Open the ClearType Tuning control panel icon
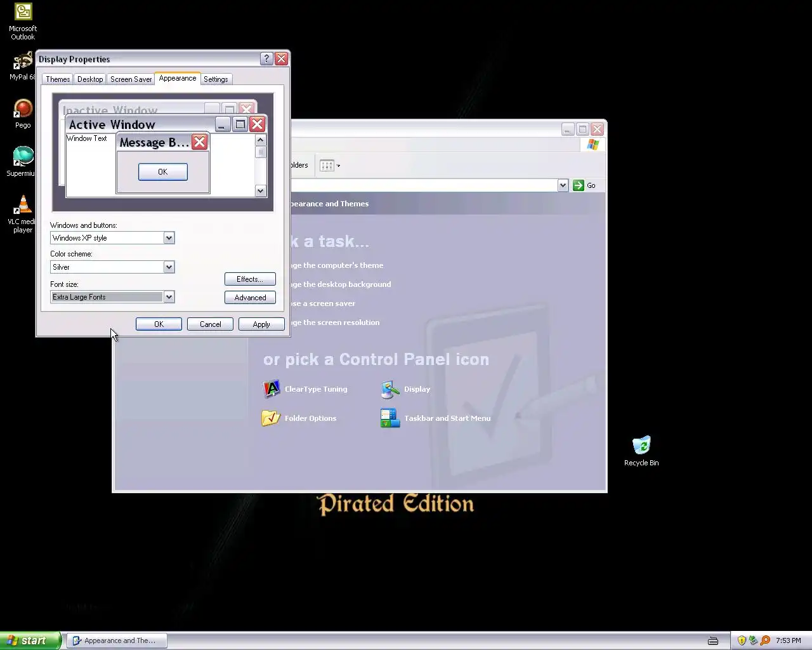Image resolution: width=812 pixels, height=650 pixels. (x=271, y=389)
